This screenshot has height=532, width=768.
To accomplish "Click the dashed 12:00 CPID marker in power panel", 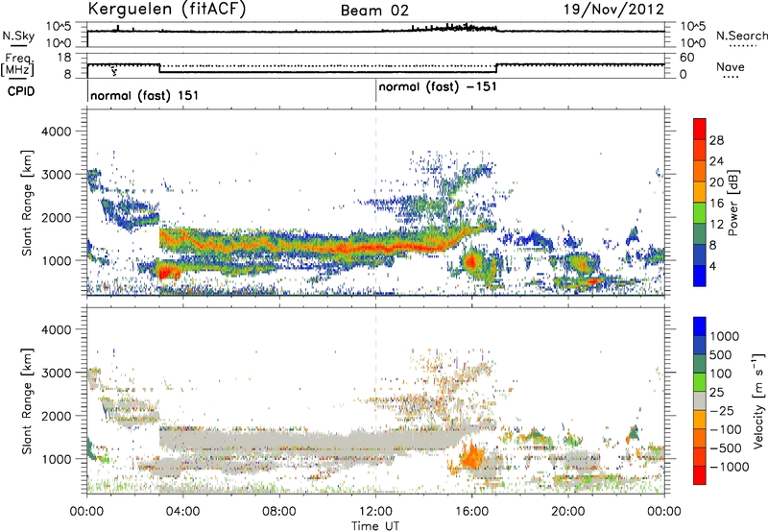I will [x=375, y=202].
